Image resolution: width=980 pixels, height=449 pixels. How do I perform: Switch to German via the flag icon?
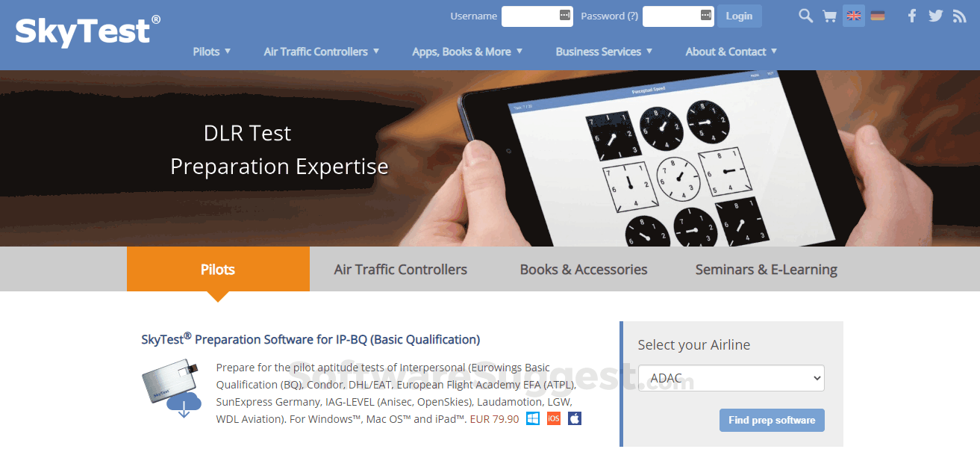click(877, 14)
